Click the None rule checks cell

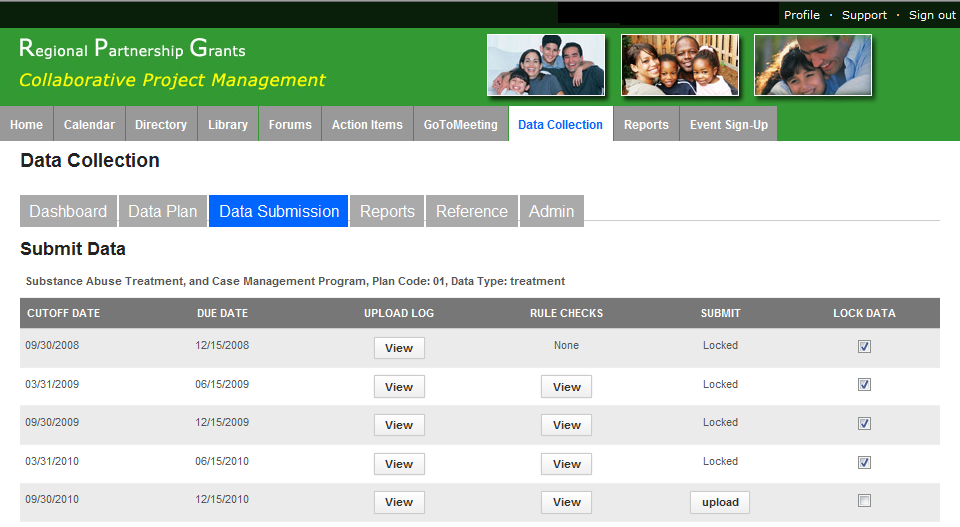pyautogui.click(x=566, y=345)
